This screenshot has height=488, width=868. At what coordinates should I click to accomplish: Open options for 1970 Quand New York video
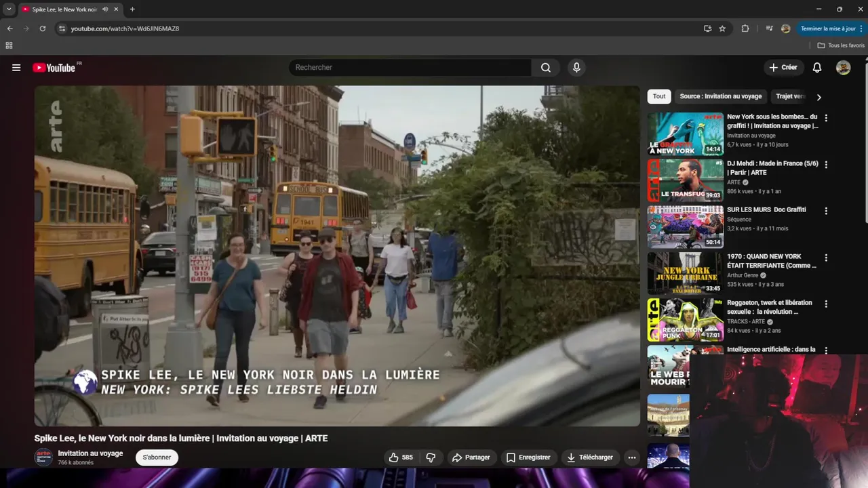click(x=826, y=258)
